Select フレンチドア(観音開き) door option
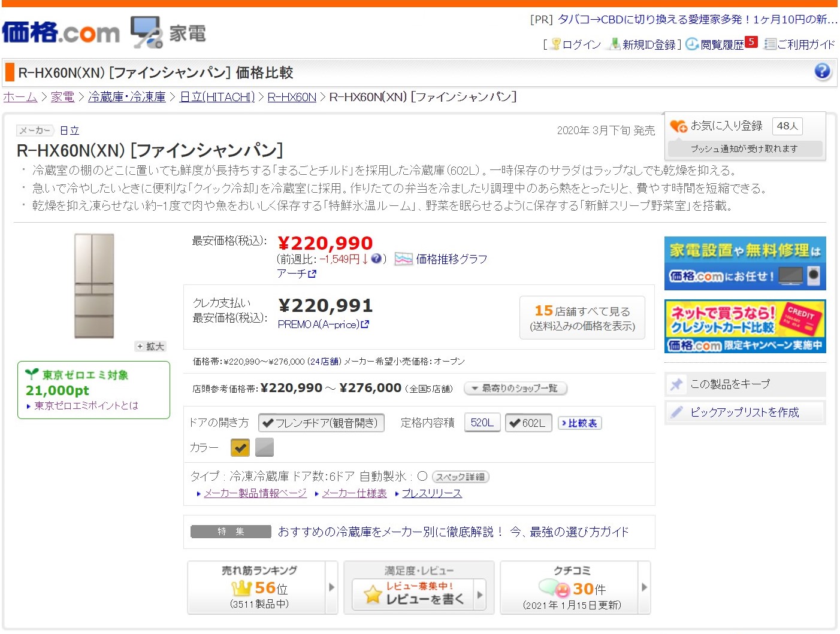Viewport: 840px width, 634px height. point(321,423)
